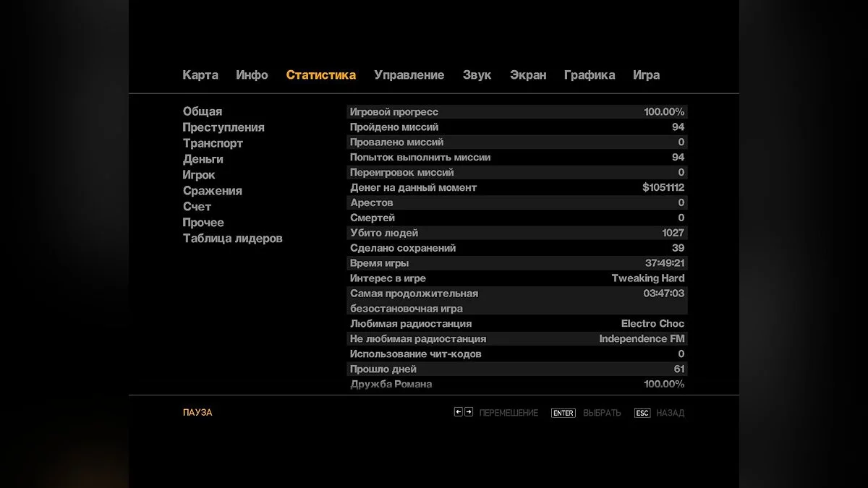Open the Преступления statistics section

click(223, 127)
